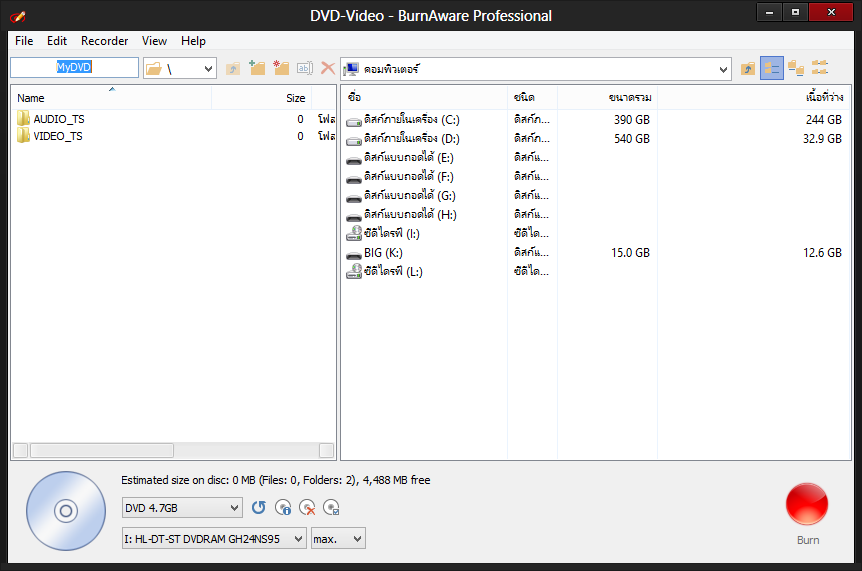Sort drives by the ชนิด column header
Image resolution: width=862 pixels, height=571 pixels.
click(x=532, y=97)
